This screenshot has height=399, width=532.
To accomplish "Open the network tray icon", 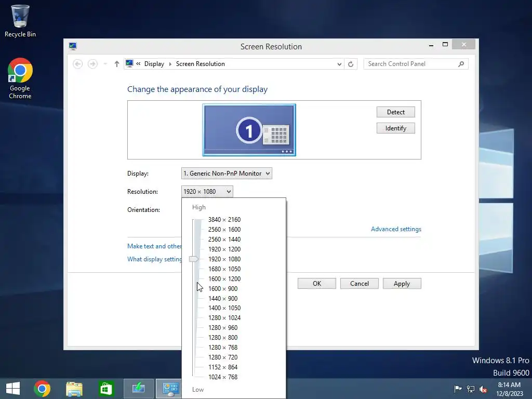I will point(471,389).
